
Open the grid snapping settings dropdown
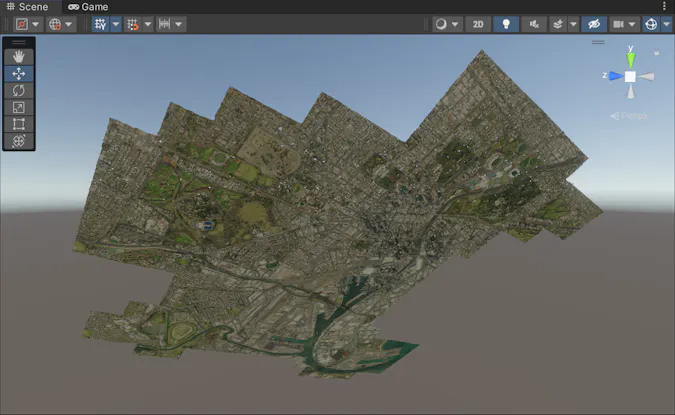148,24
